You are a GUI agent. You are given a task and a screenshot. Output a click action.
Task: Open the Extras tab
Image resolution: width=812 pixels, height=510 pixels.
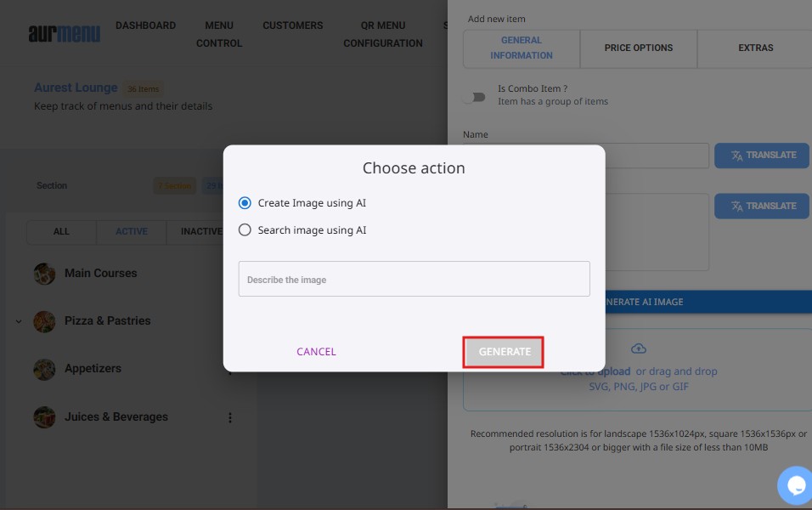point(753,48)
